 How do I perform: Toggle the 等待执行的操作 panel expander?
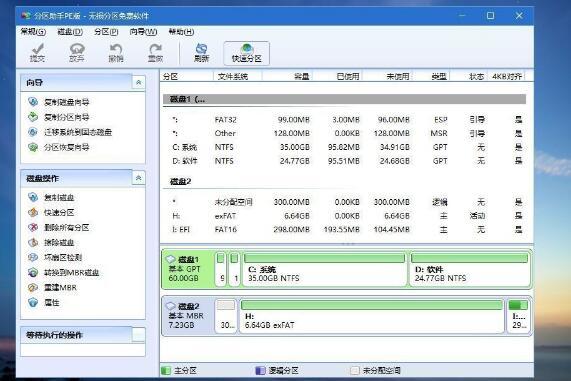tap(138, 335)
